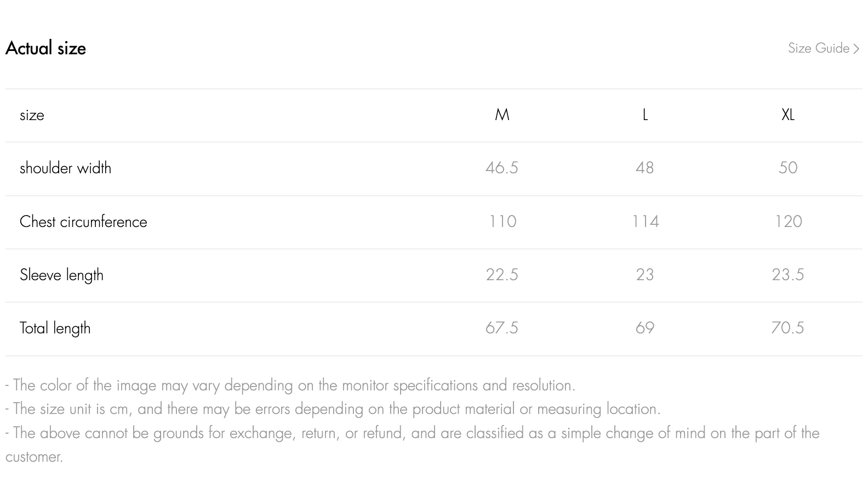Click the "Chest circumference" row label
868x488 pixels.
(x=83, y=222)
